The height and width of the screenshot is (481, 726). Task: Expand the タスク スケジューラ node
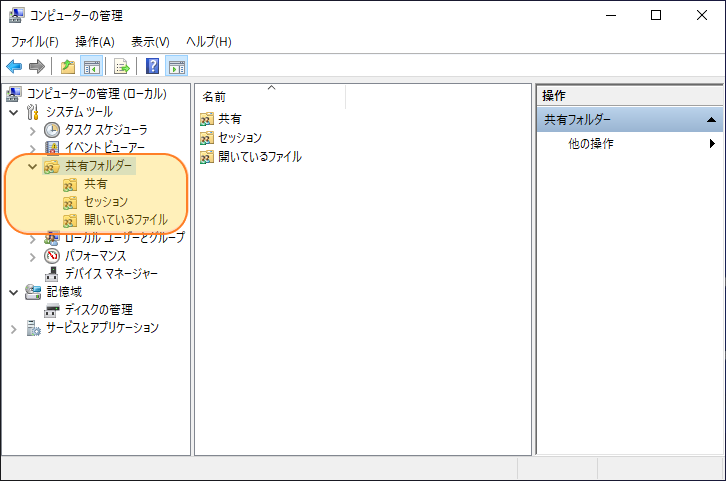coord(32,131)
